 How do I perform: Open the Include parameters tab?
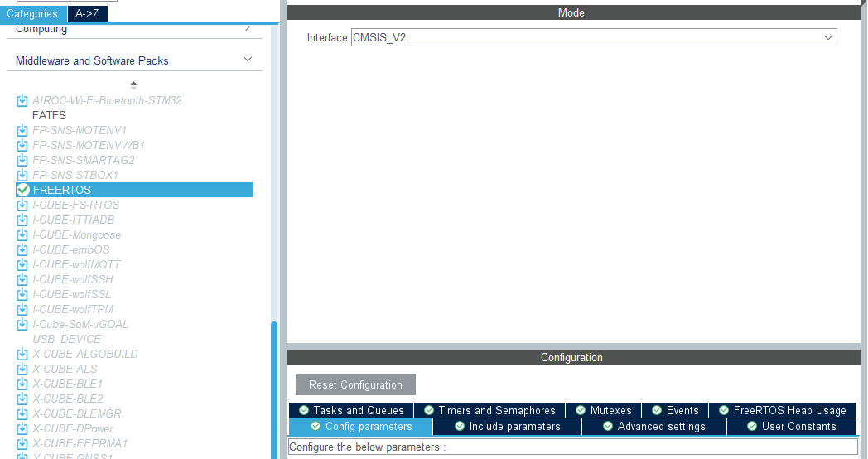pyautogui.click(x=507, y=427)
